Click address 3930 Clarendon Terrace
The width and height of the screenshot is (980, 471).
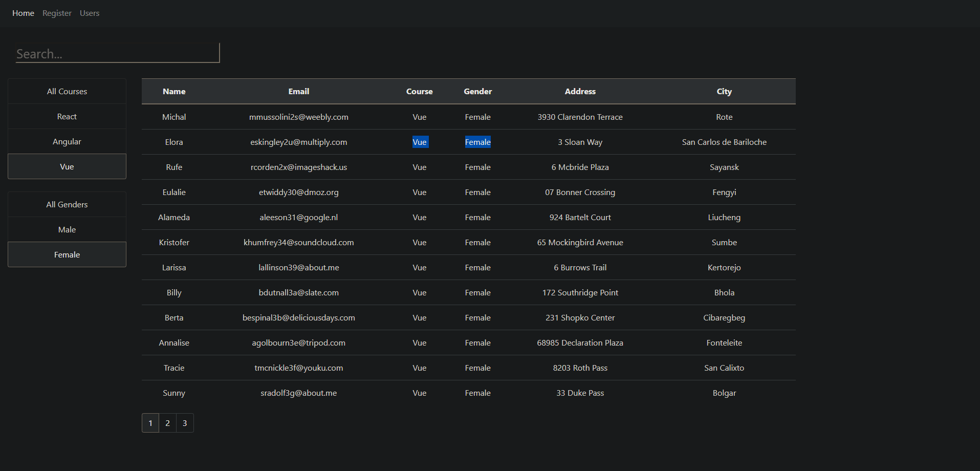pyautogui.click(x=580, y=117)
